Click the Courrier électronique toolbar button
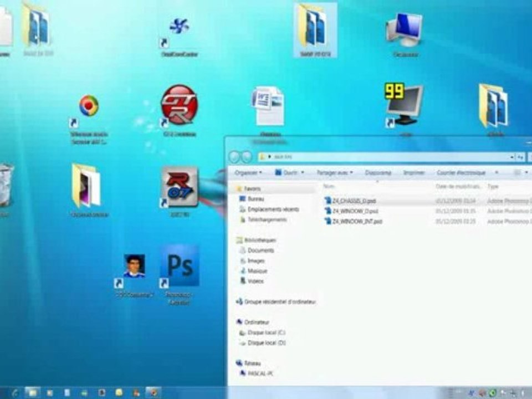Screen dimensions: 532x399 (x=461, y=173)
